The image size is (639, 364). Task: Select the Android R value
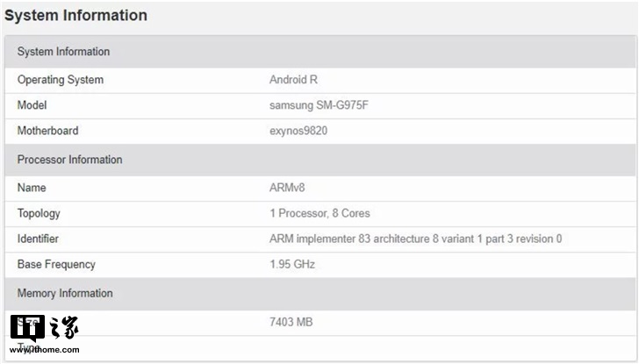[x=293, y=80]
